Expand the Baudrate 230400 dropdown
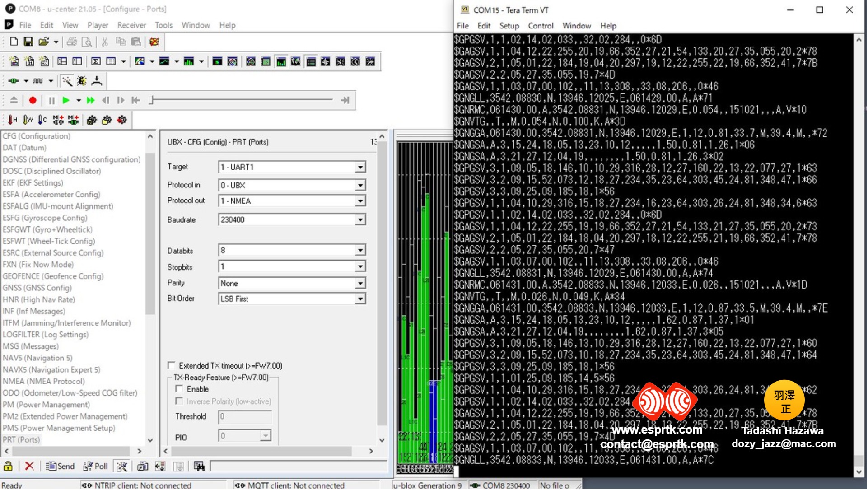868x490 pixels. (360, 220)
